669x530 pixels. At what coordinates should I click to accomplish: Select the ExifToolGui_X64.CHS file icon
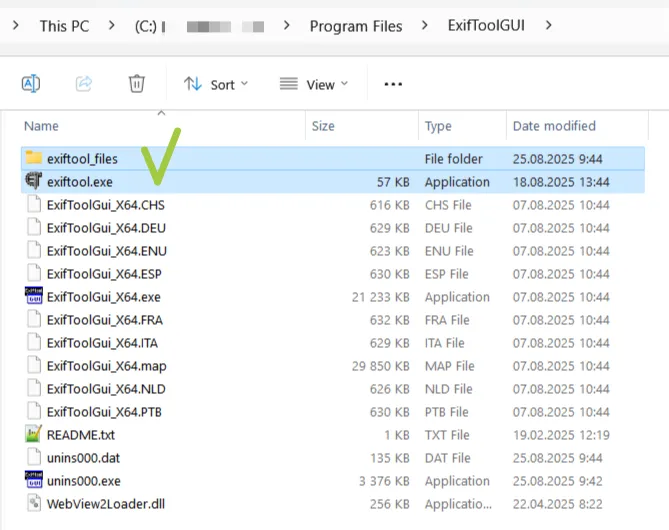[x=34, y=204]
